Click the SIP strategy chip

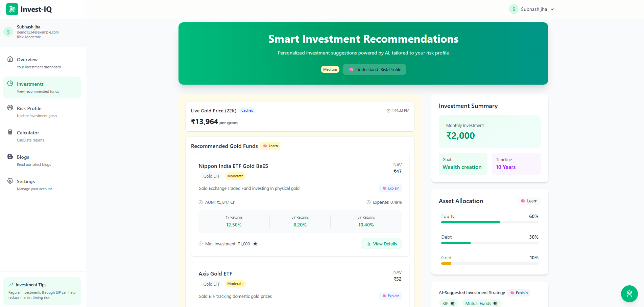449,303
